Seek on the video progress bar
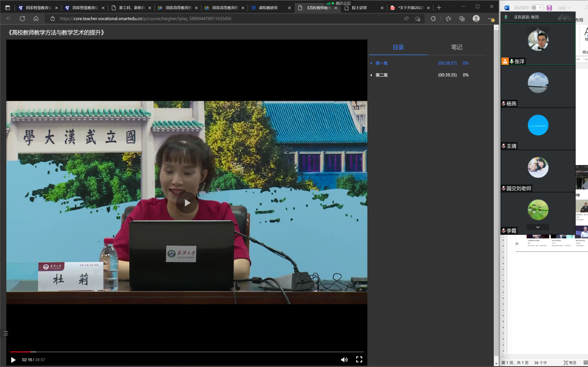Image resolution: width=588 pixels, height=367 pixels. coord(185,352)
